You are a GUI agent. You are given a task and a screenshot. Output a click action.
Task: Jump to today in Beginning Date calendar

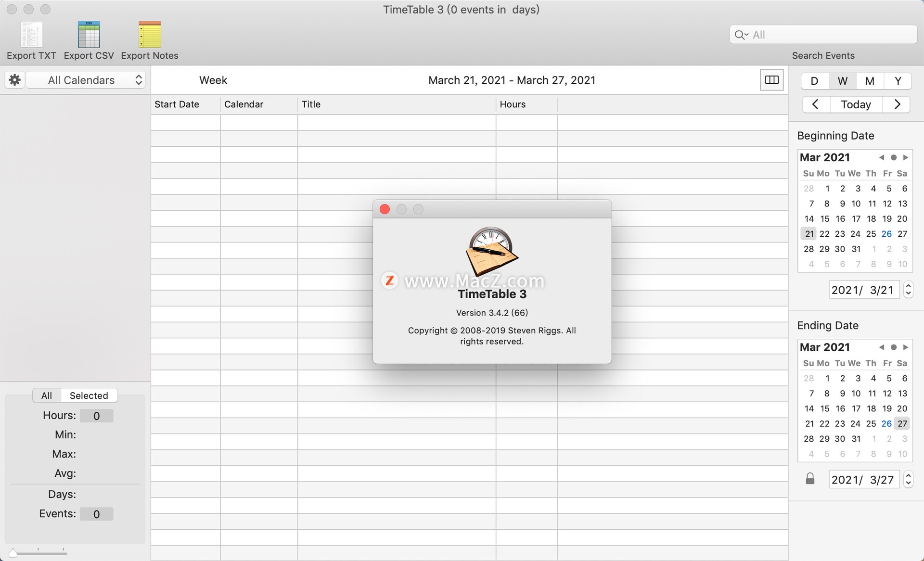[894, 157]
